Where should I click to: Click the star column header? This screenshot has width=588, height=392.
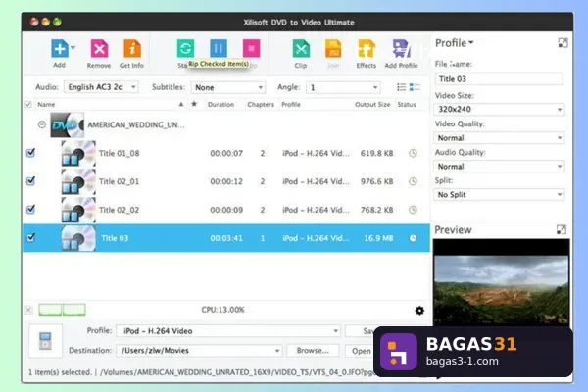[194, 104]
